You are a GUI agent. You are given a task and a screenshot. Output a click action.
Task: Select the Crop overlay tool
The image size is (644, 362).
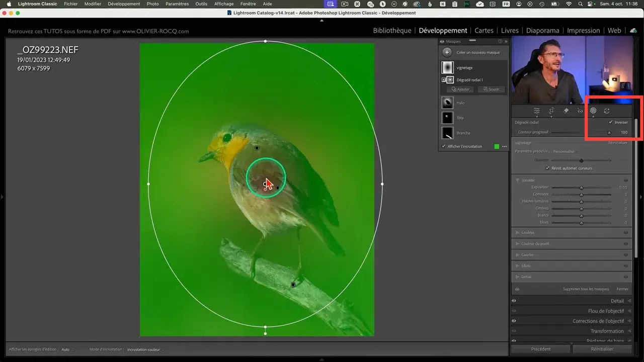[551, 111]
